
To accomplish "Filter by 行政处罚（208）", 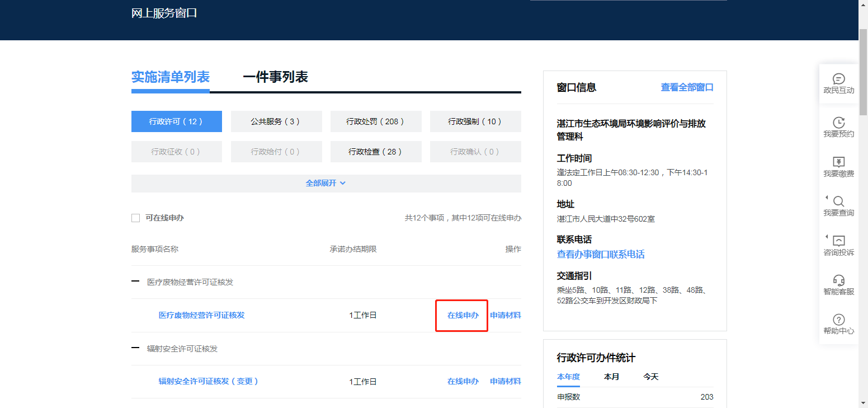I will (x=375, y=121).
